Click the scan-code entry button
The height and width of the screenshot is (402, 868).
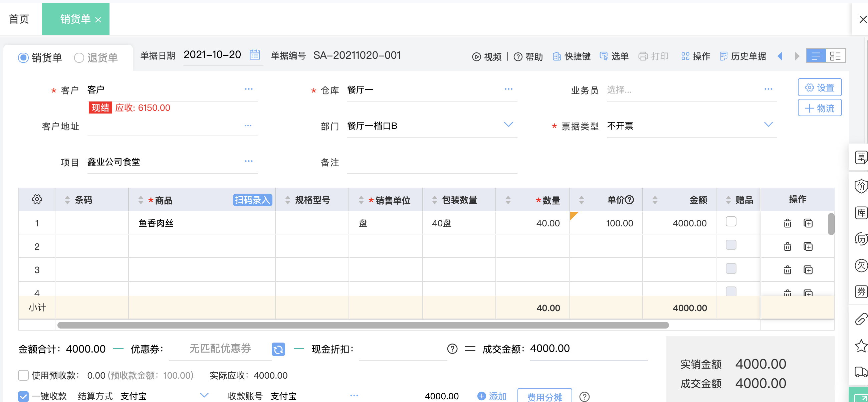click(x=252, y=200)
